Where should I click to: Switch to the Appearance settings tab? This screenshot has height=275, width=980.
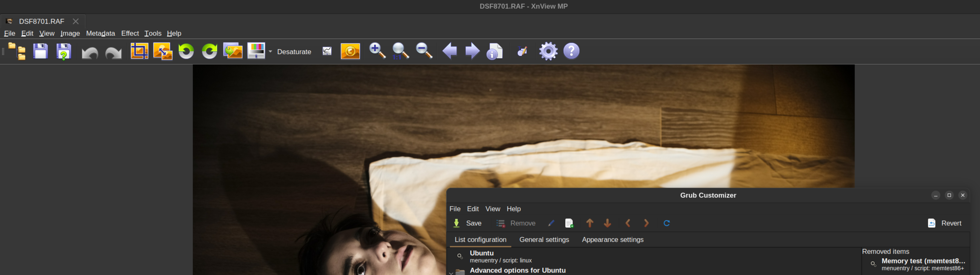(x=612, y=239)
